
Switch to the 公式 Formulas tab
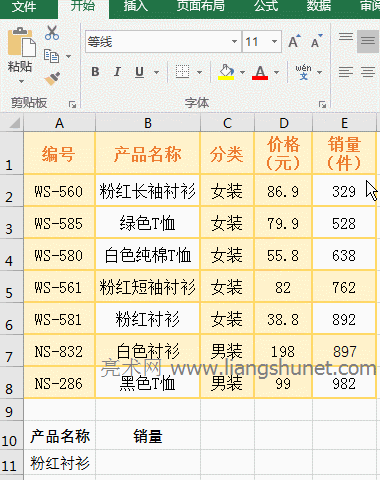266,6
